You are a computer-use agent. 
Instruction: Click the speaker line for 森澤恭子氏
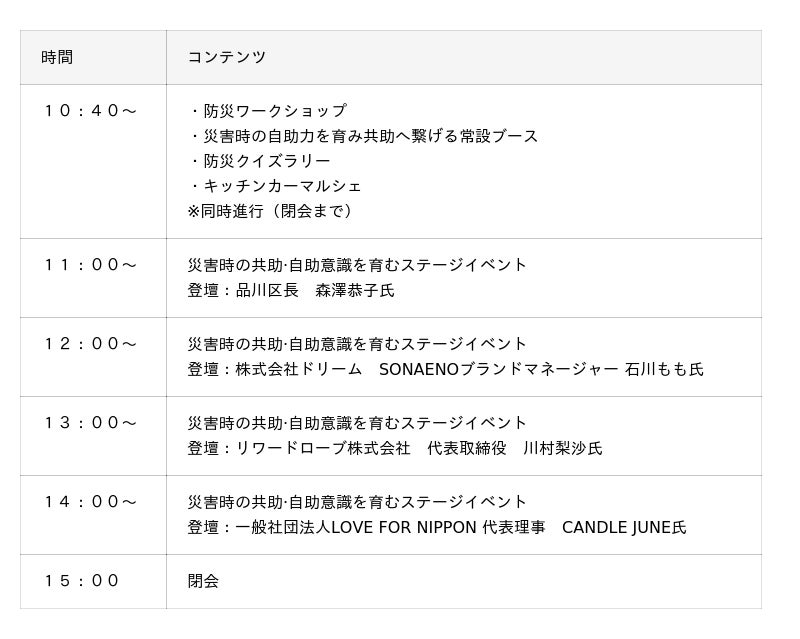291,290
